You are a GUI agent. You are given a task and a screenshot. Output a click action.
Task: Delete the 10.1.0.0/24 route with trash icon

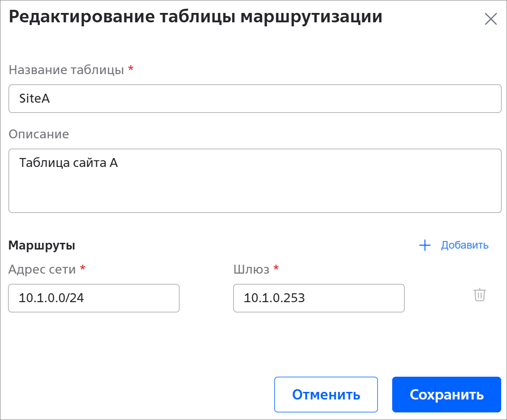pyautogui.click(x=479, y=295)
